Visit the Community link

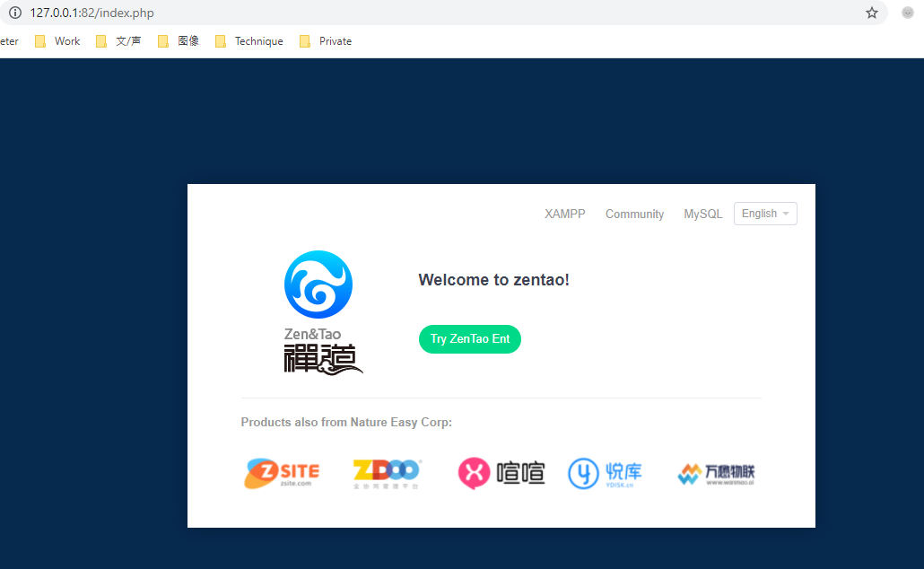pos(634,214)
